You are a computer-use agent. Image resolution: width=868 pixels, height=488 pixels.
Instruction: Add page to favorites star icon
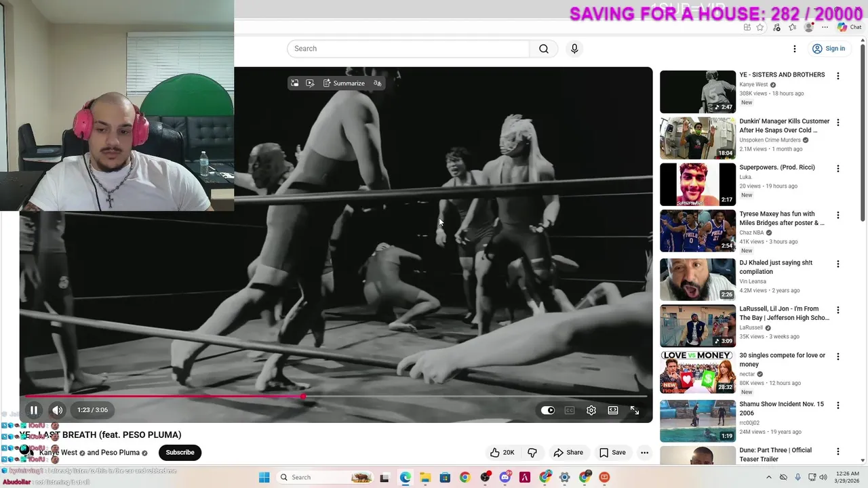click(x=760, y=27)
